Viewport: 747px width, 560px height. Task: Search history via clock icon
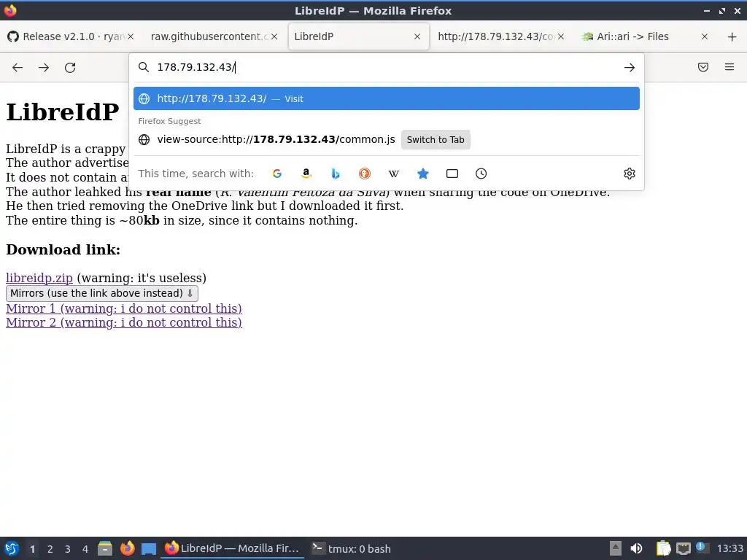[481, 174]
